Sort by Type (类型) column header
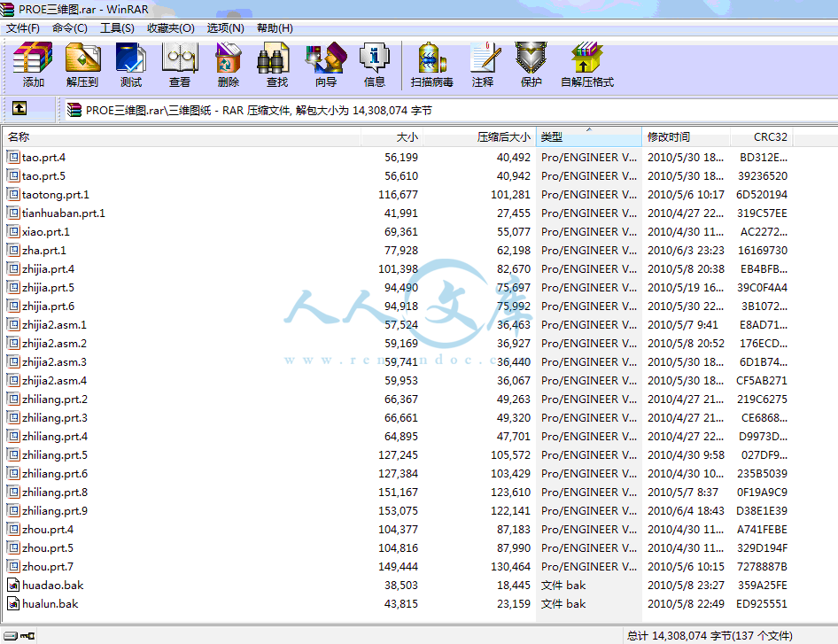This screenshot has width=838, height=644. point(588,136)
